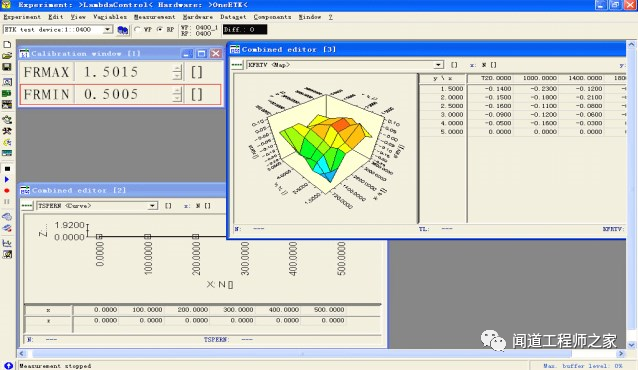Expand the KFKTV <Map> dropdown arrow
This screenshot has height=370, width=638.
[x=438, y=65]
